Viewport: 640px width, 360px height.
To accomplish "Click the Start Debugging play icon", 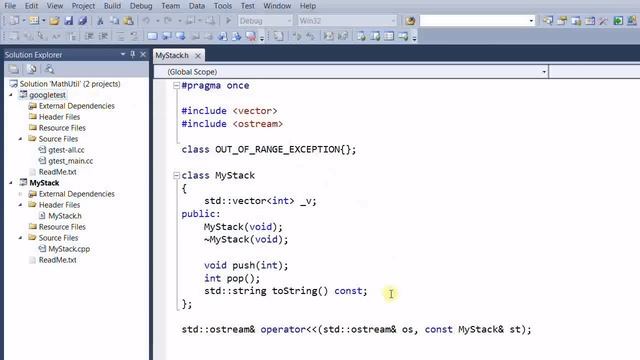I will pos(229,20).
